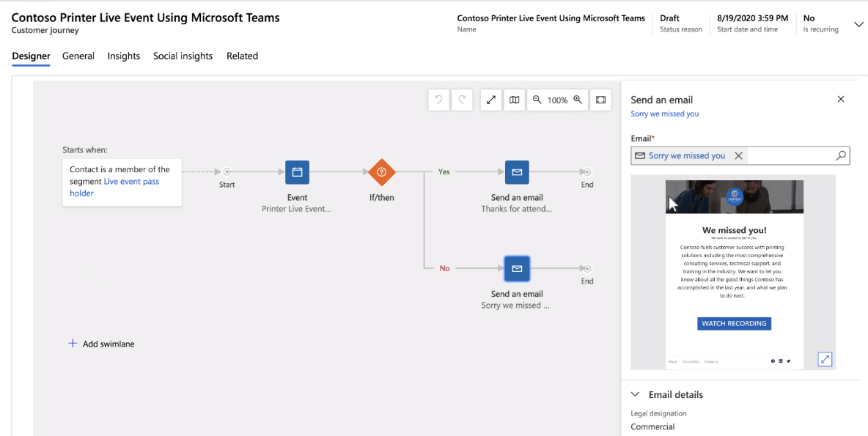Select the Sorry we missed email tile
The height and width of the screenshot is (436, 868).
coord(517,268)
